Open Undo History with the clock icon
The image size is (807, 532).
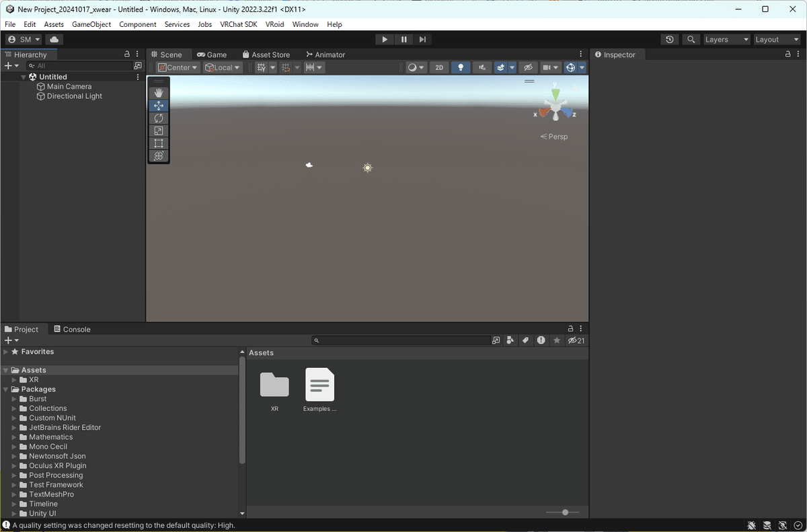coord(669,40)
